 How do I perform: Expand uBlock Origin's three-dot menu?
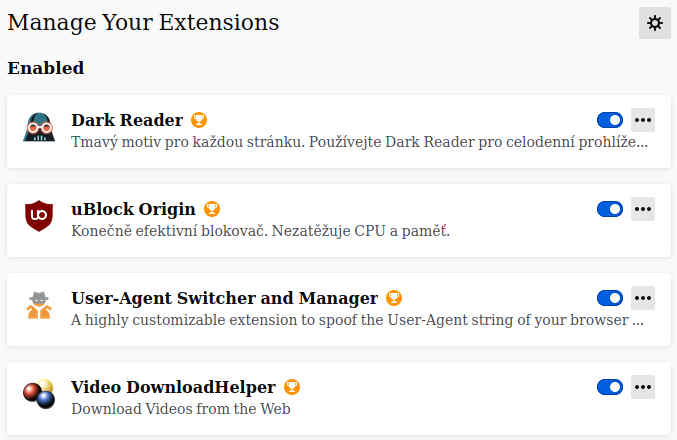(643, 209)
